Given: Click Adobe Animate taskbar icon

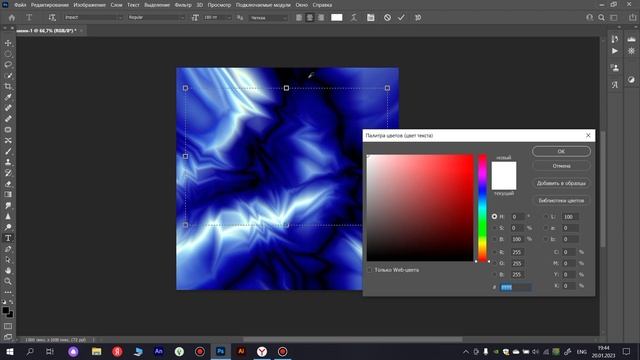Looking at the screenshot, I should (159, 351).
